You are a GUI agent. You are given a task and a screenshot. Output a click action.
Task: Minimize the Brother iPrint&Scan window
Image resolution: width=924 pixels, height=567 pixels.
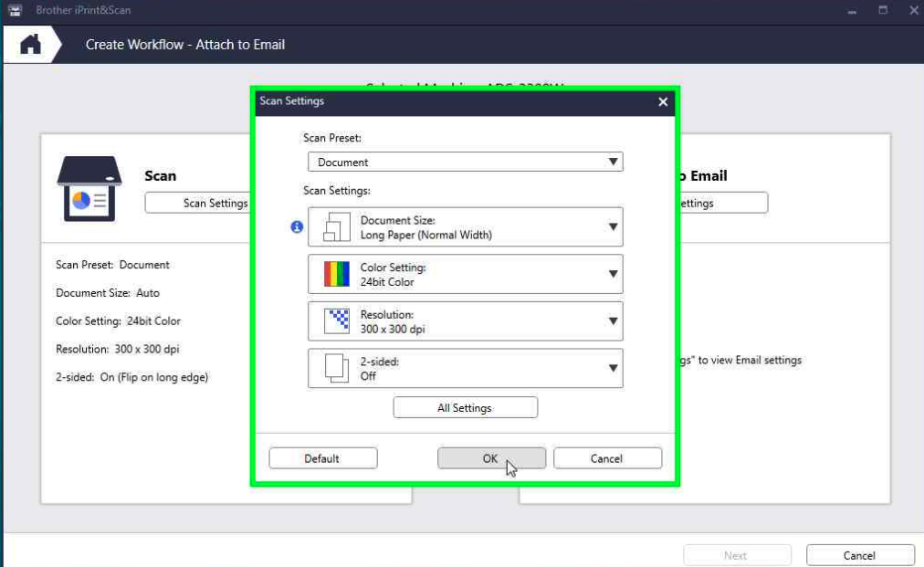(x=852, y=11)
